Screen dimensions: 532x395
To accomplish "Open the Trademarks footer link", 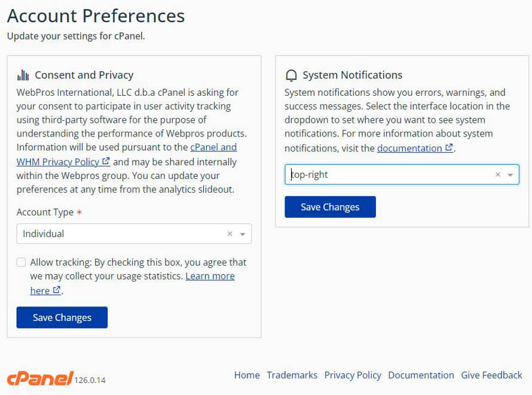I will (x=292, y=375).
